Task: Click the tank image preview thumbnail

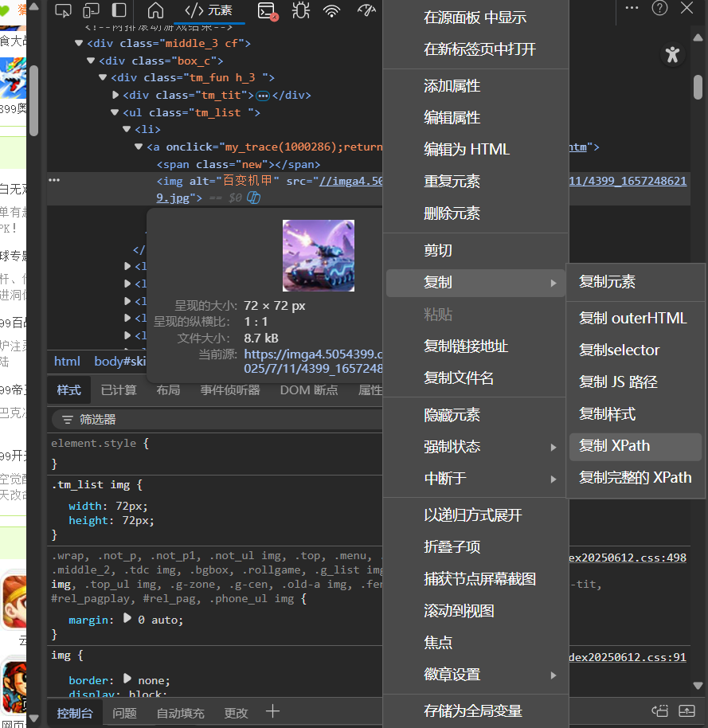Action: pyautogui.click(x=319, y=256)
